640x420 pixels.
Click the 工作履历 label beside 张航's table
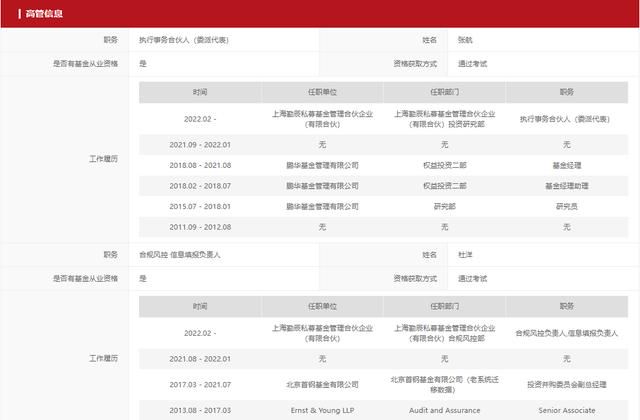(x=103, y=159)
